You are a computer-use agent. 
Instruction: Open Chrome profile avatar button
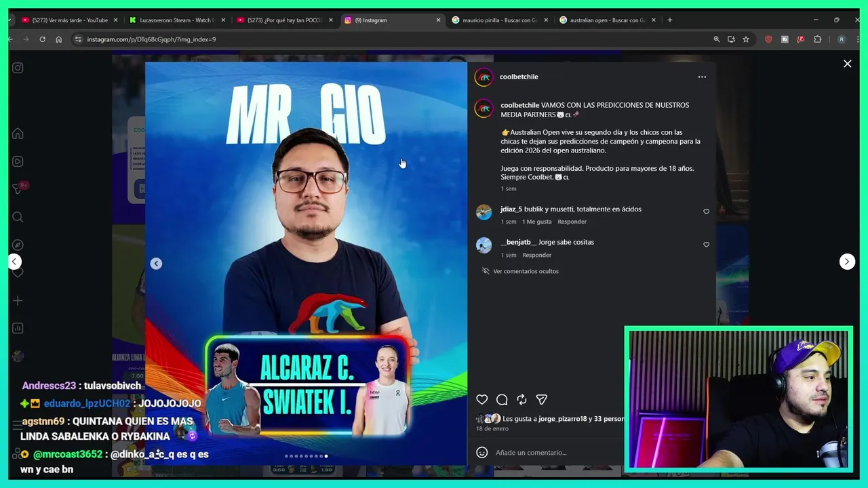(842, 39)
